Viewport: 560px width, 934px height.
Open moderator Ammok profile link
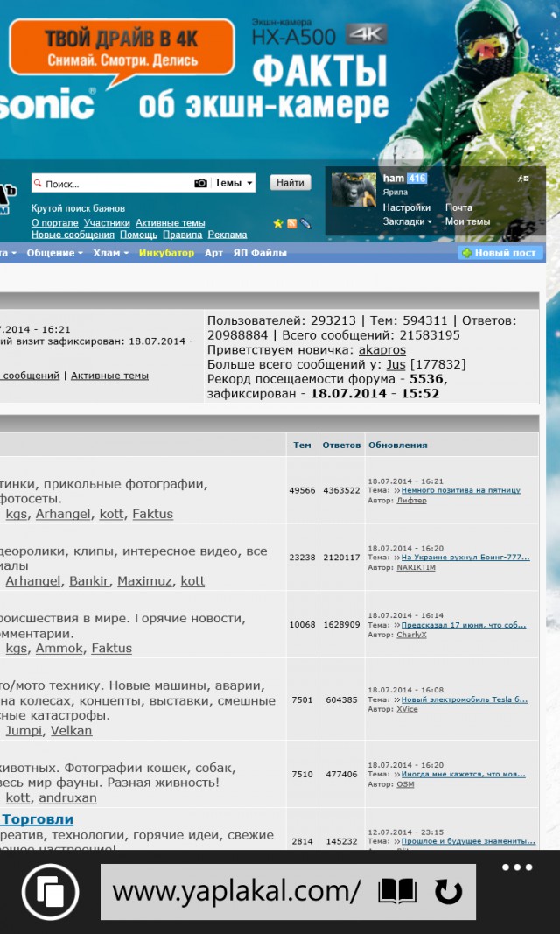(x=59, y=648)
